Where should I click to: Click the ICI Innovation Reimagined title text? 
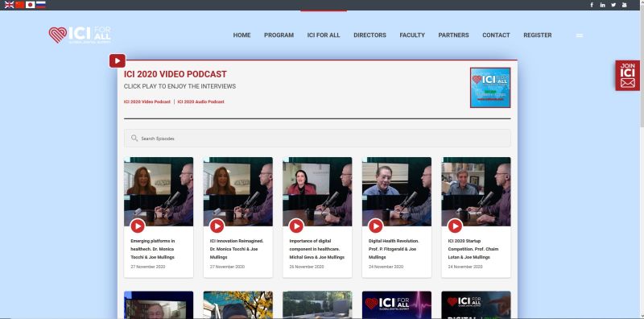point(237,249)
